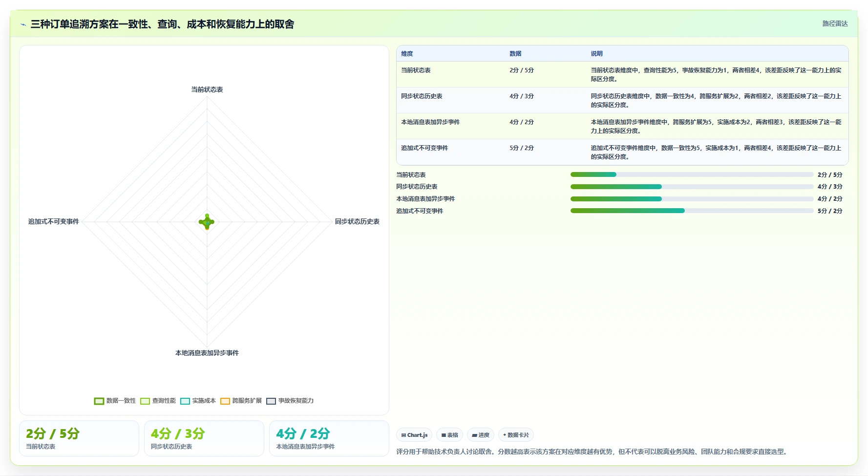This screenshot has width=868, height=476.
Task: Click the title 三种订单追溯方案在一致性、查询、成本和恢复能力上的取舍
Action: pyautogui.click(x=162, y=24)
